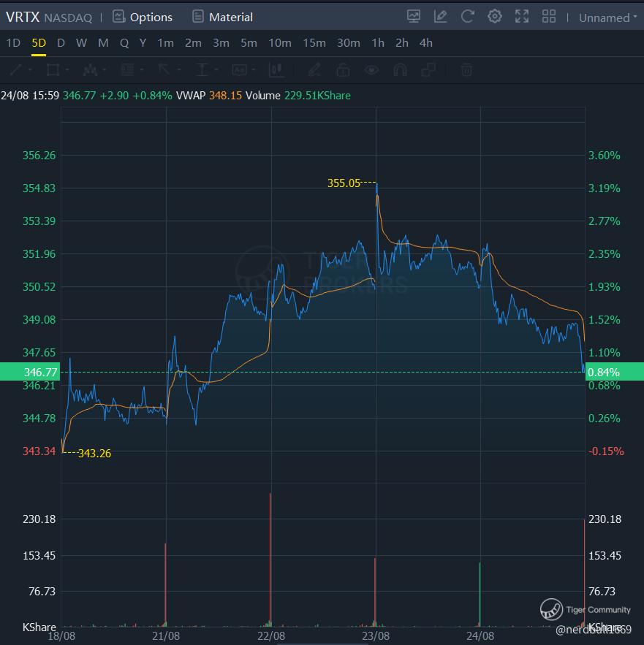Click the green 24/08 opening volume bar
This screenshot has width=644, height=645.
tap(480, 595)
